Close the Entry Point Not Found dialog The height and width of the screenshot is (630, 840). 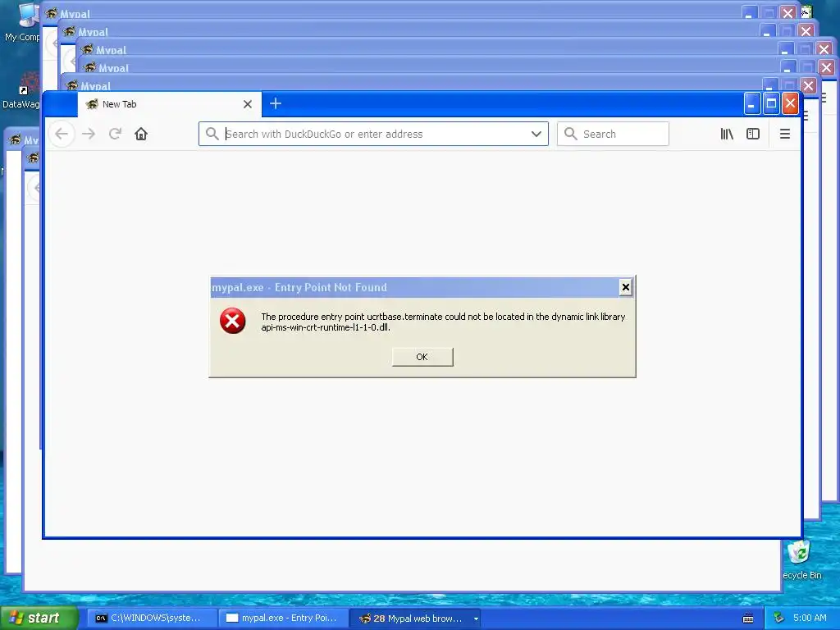pos(625,287)
